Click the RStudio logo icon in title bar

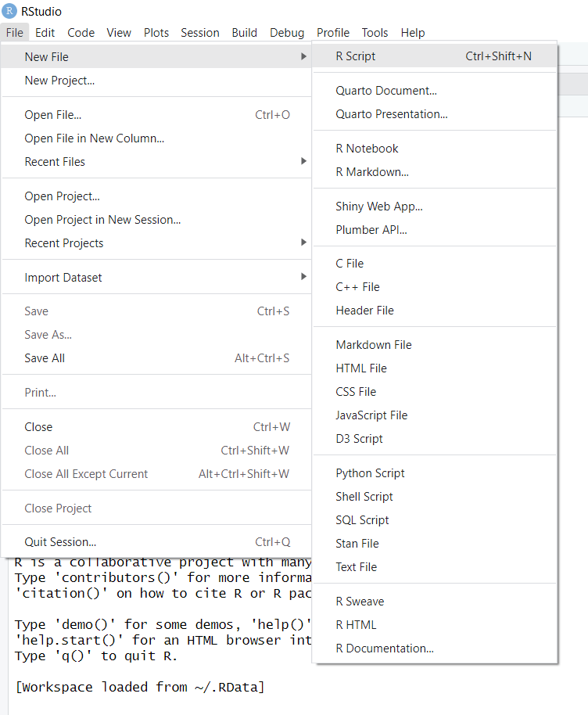[9, 11]
